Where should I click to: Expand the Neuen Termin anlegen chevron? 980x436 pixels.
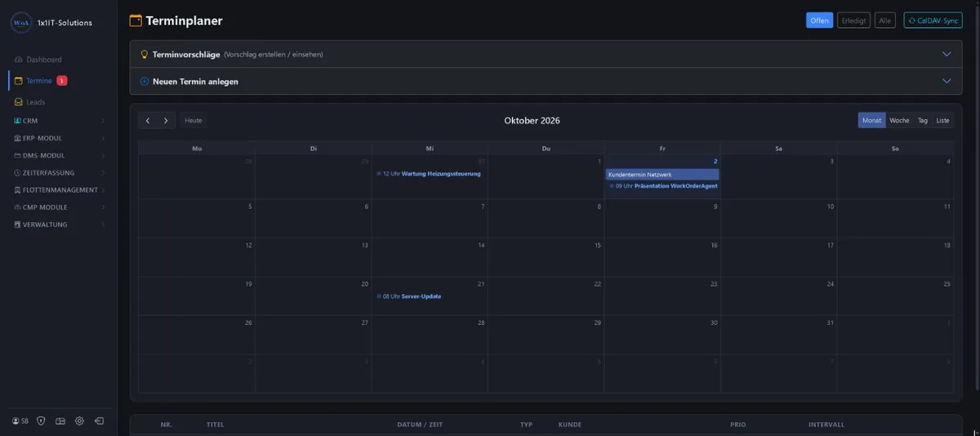tap(947, 82)
